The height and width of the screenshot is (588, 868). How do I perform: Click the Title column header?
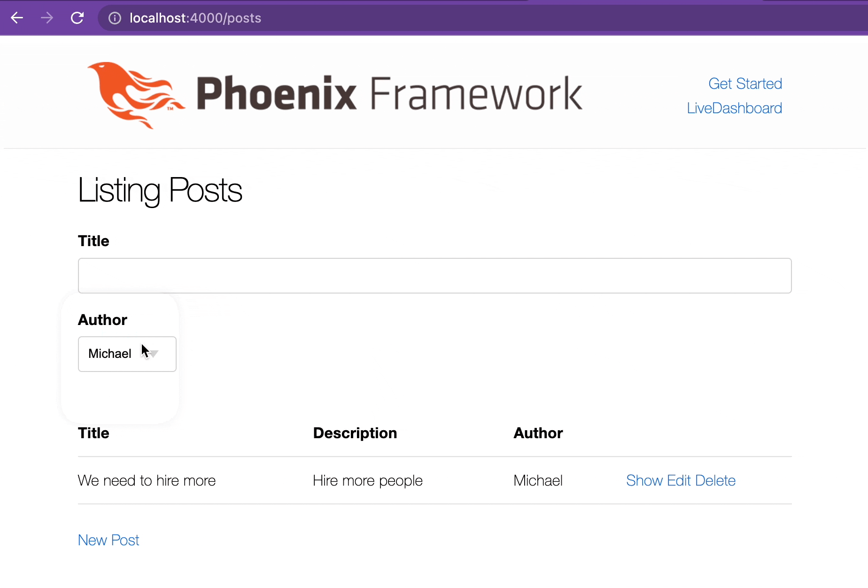point(93,433)
